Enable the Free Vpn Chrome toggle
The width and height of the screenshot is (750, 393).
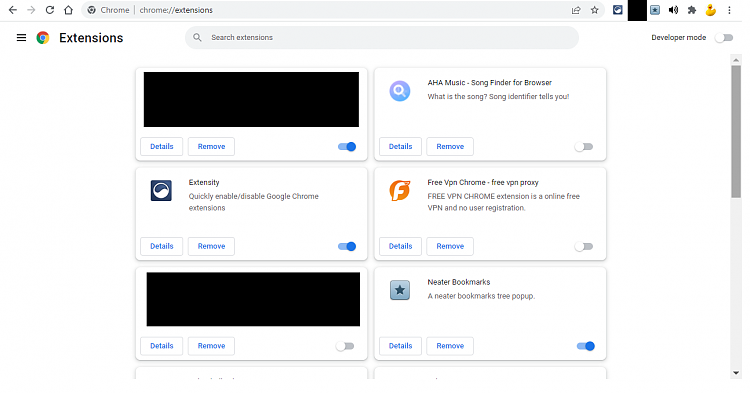(584, 247)
